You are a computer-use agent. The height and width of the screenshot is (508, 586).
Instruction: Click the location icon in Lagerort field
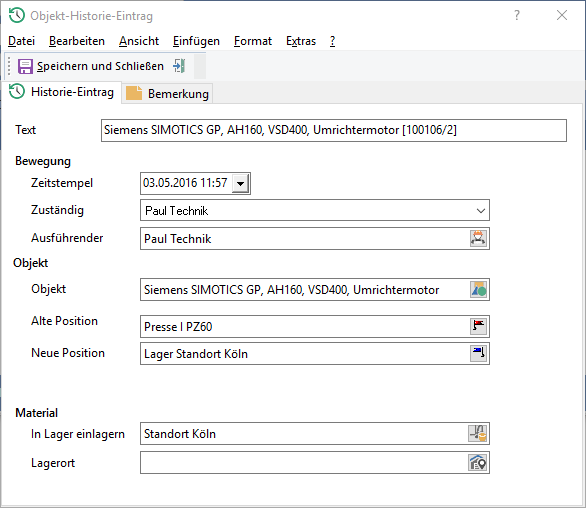(x=478, y=463)
